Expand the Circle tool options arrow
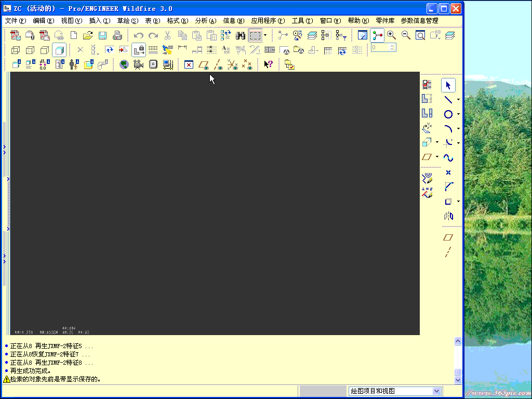The width and height of the screenshot is (532, 399). click(458, 114)
